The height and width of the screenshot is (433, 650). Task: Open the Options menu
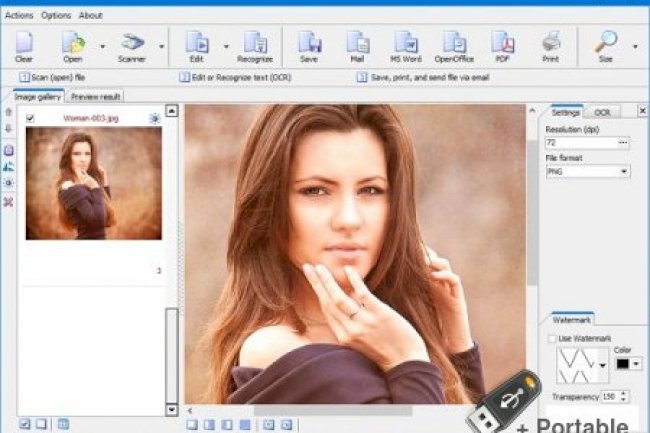(x=56, y=15)
